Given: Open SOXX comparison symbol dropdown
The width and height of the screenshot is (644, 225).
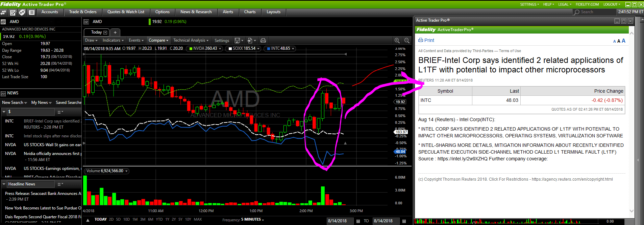Looking at the screenshot, I should point(258,49).
